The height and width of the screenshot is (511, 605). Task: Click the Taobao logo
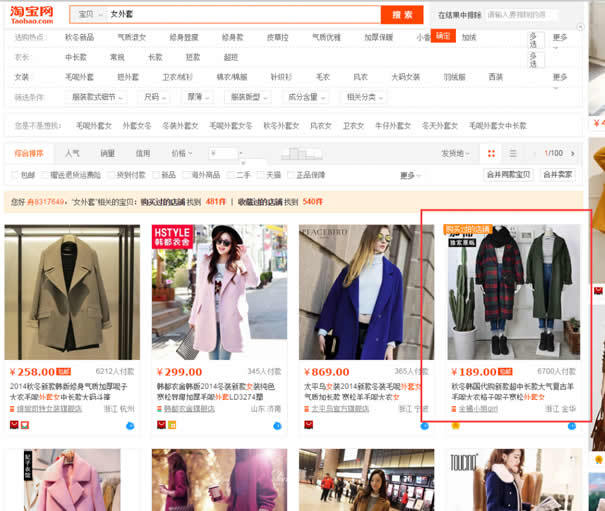(31, 14)
